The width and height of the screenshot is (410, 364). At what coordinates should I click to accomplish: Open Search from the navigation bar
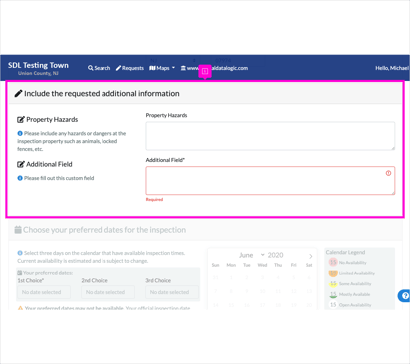(99, 68)
